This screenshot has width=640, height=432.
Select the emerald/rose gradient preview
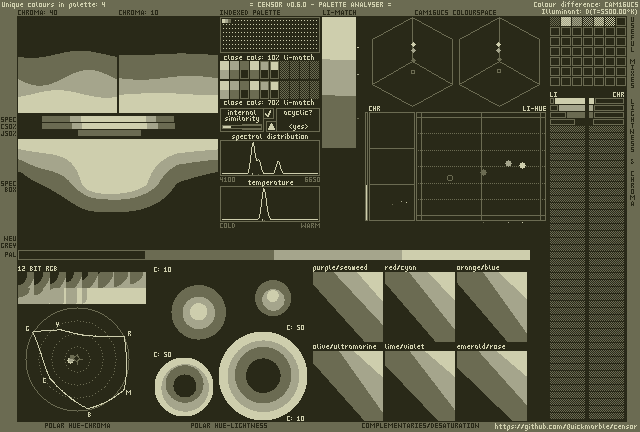pos(491,385)
